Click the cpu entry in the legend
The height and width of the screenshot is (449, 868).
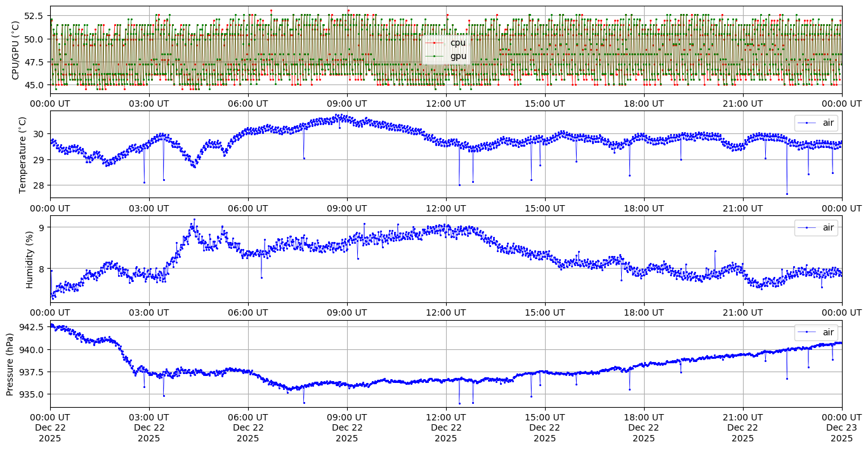pos(457,43)
